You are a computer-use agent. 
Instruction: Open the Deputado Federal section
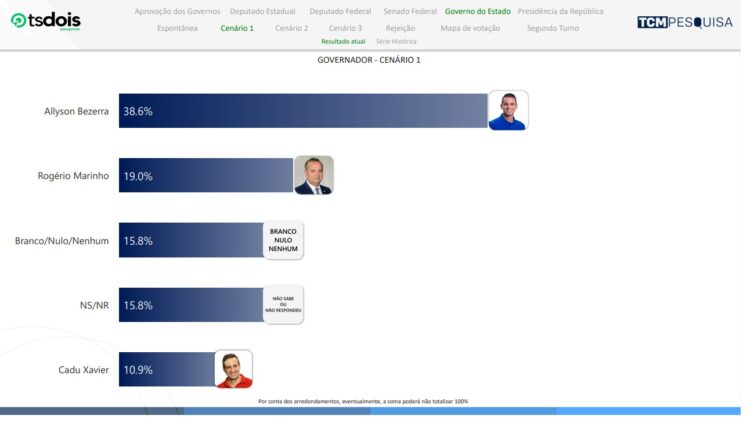click(x=339, y=11)
